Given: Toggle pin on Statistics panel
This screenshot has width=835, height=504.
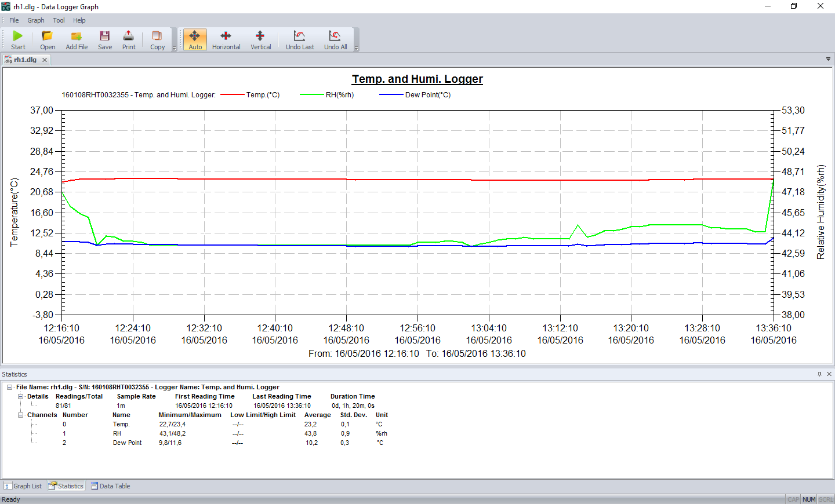Looking at the screenshot, I should click(819, 374).
